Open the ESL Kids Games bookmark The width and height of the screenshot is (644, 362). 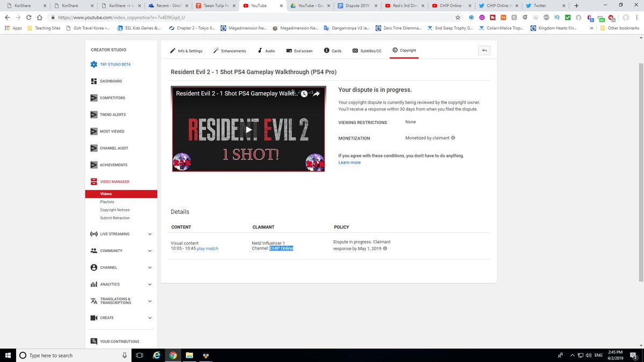[x=138, y=28]
